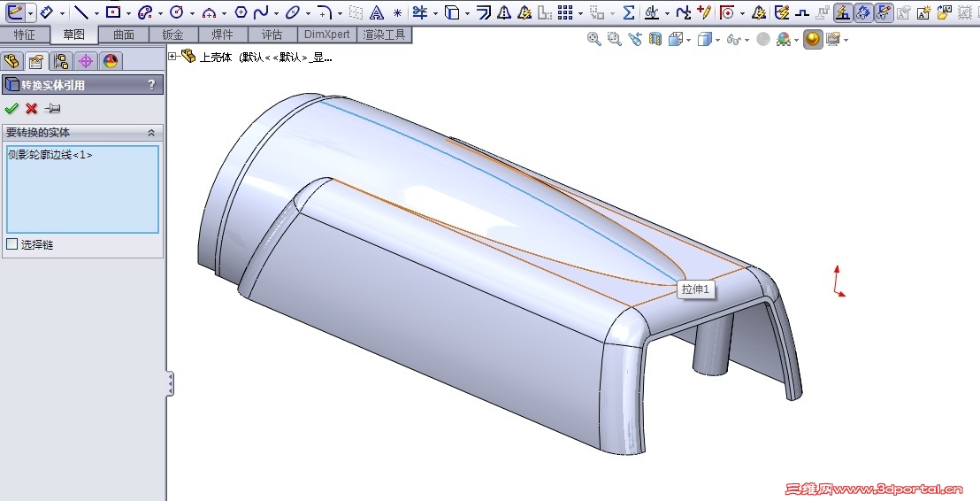Click the Sigma equations icon
This screenshot has height=501, width=980.
pyautogui.click(x=629, y=12)
